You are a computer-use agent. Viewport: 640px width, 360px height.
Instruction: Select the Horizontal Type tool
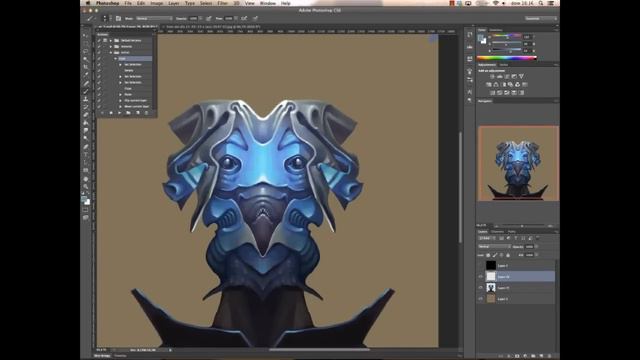(x=86, y=155)
